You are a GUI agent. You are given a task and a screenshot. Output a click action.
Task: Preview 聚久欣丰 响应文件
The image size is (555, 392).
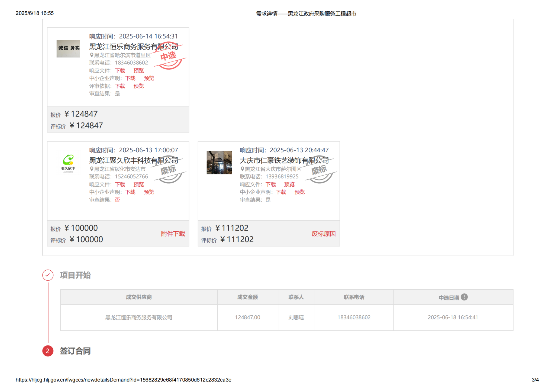138,184
